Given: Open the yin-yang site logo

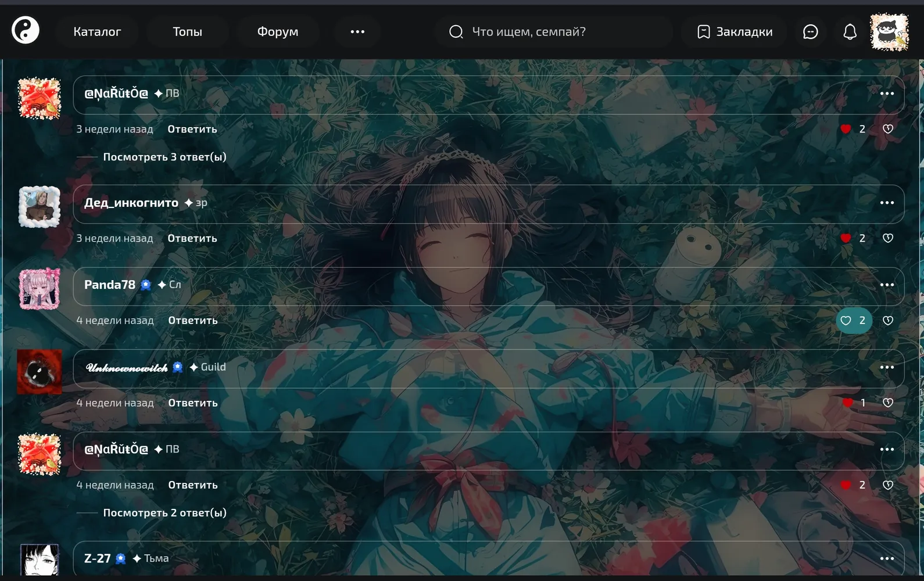Looking at the screenshot, I should coord(26,30).
